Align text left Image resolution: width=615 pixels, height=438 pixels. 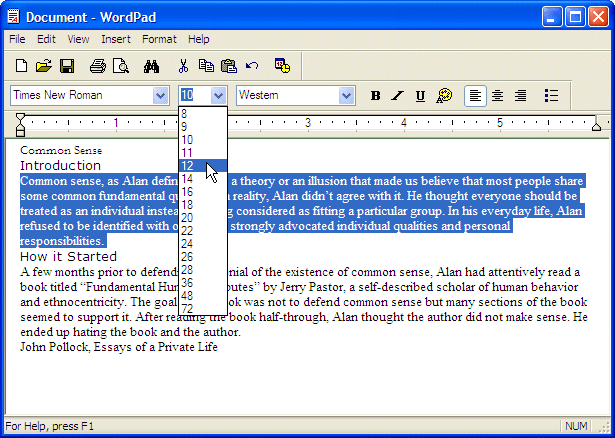[475, 96]
